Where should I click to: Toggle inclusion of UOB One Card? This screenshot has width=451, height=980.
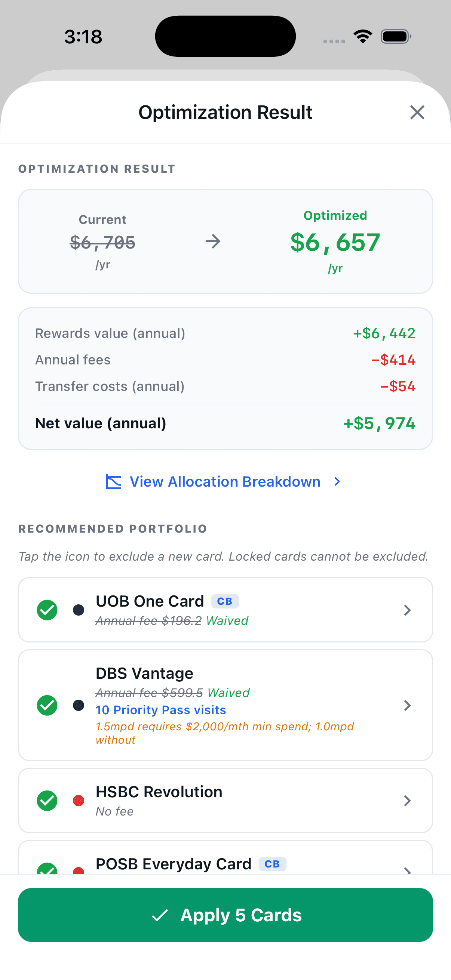(x=46, y=610)
